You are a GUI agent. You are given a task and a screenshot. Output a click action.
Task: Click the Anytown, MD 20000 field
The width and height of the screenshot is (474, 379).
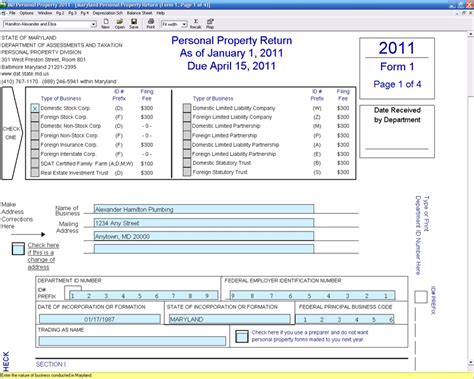tap(204, 236)
